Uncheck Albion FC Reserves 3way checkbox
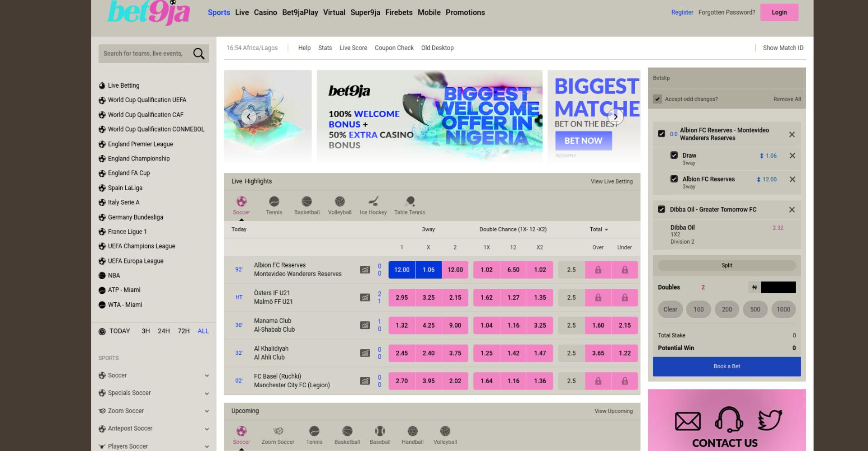Screen dimensions: 868x451 (x=674, y=179)
